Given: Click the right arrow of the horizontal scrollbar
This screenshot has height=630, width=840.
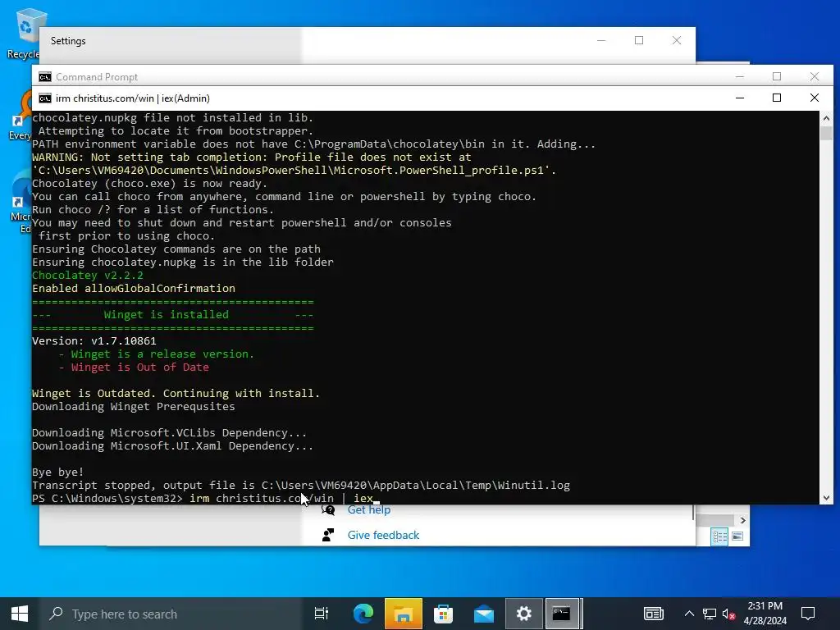Looking at the screenshot, I should pos(742,520).
